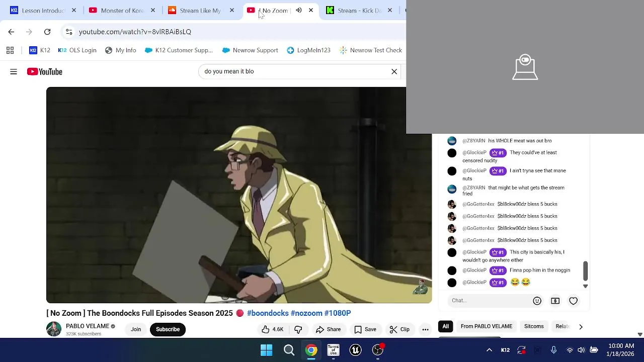The width and height of the screenshot is (644, 362).
Task: Open Wi-Fi network tray icon
Action: pyautogui.click(x=570, y=350)
